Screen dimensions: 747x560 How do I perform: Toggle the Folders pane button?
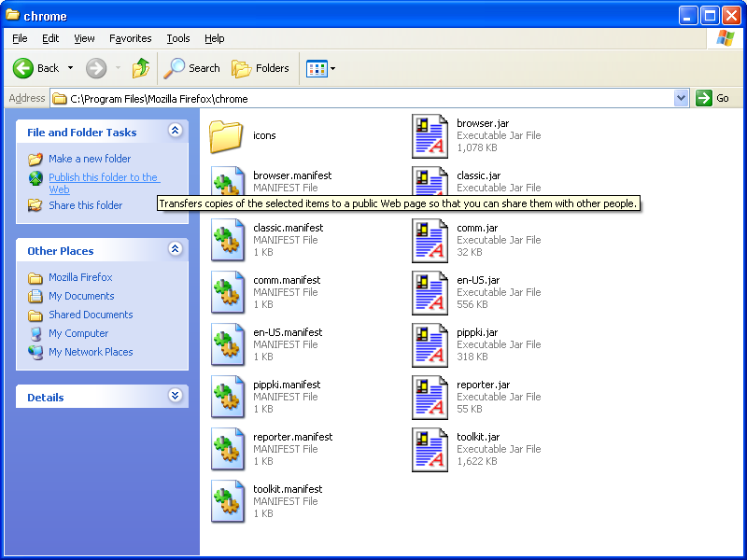pos(261,68)
